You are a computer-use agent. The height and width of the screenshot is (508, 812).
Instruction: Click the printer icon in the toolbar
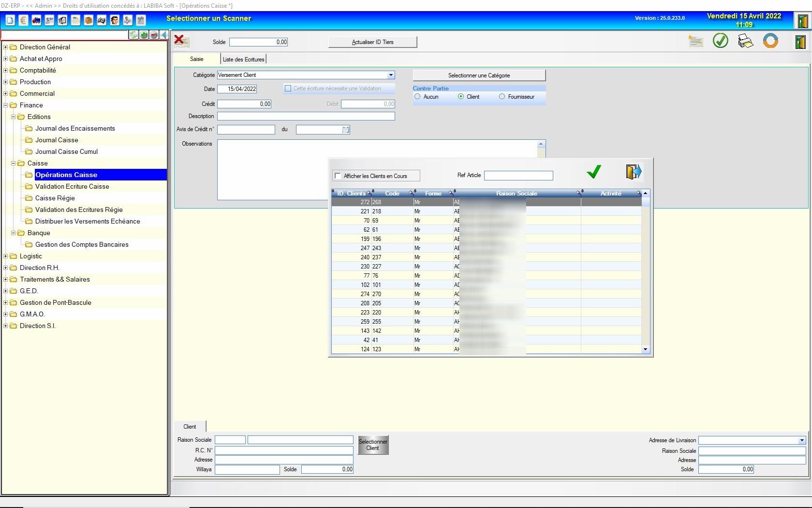[x=745, y=41]
